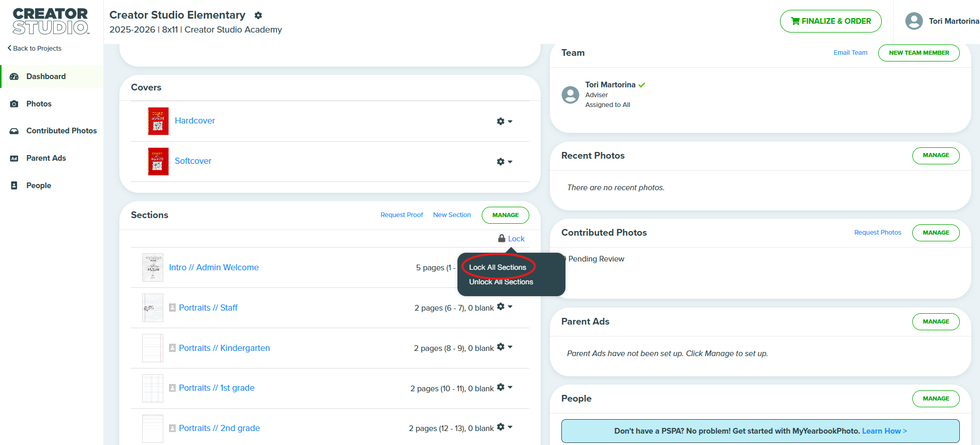This screenshot has height=445, width=980.
Task: Click the Portraits // Staff page thumbnail
Action: pos(152,308)
